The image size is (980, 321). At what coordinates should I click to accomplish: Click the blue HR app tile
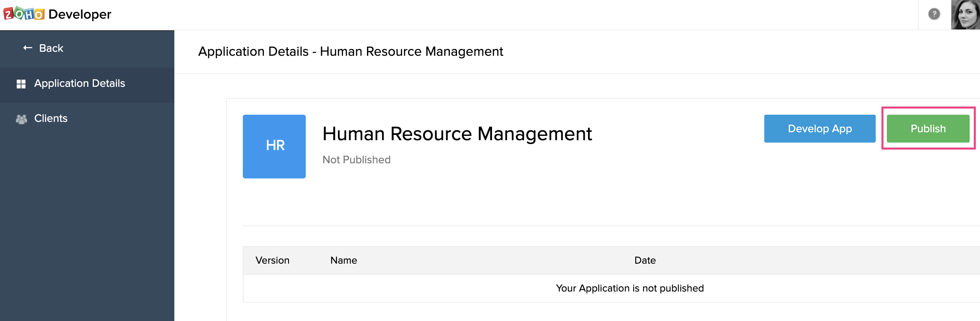point(274,146)
